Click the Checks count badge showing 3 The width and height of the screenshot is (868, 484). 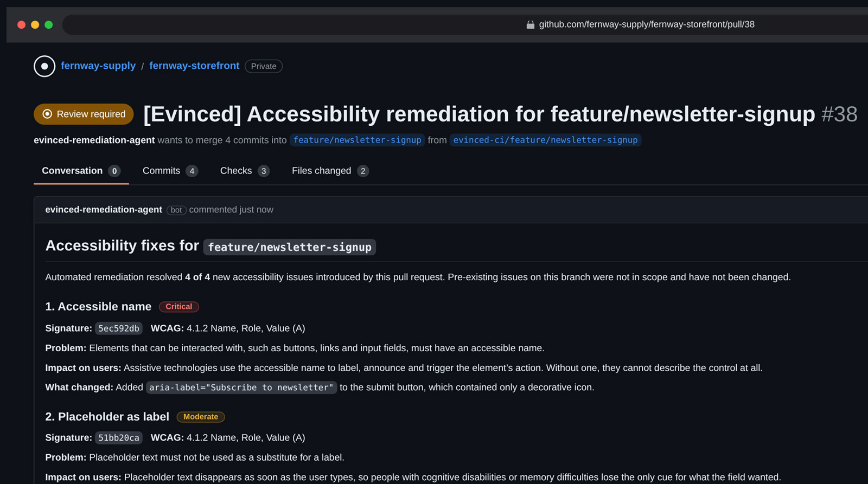click(x=264, y=171)
